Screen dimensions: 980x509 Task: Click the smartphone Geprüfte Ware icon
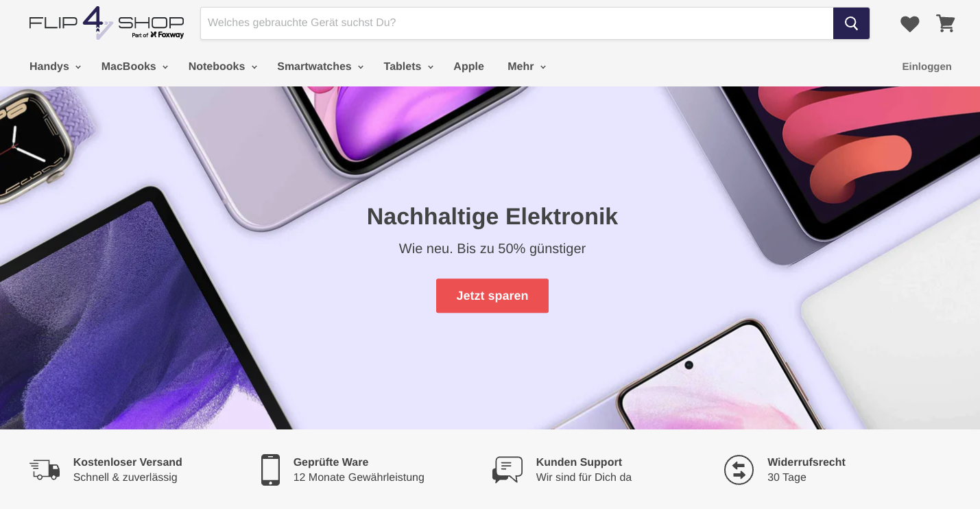pyautogui.click(x=270, y=470)
